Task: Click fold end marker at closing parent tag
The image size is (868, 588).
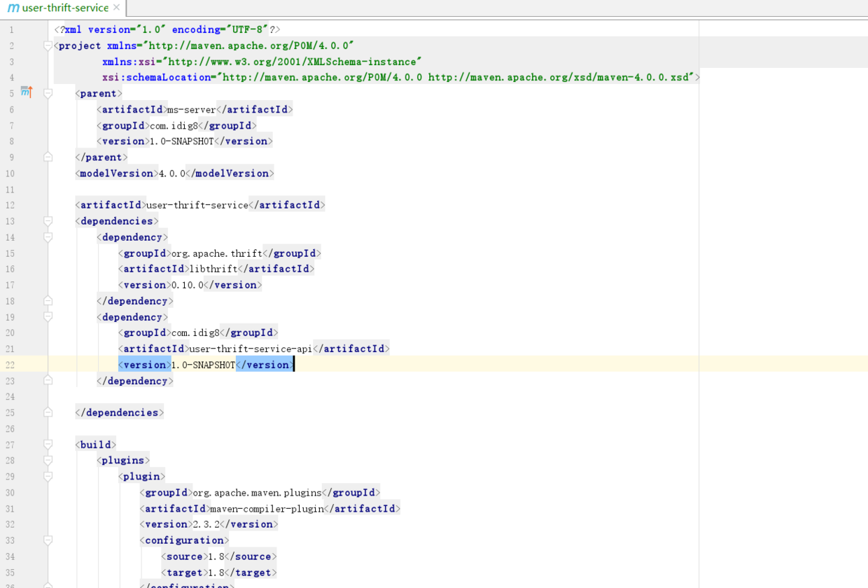Action: pos(48,157)
